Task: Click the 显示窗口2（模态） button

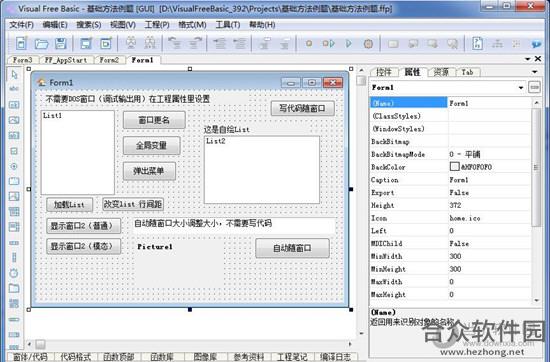Action: point(83,246)
